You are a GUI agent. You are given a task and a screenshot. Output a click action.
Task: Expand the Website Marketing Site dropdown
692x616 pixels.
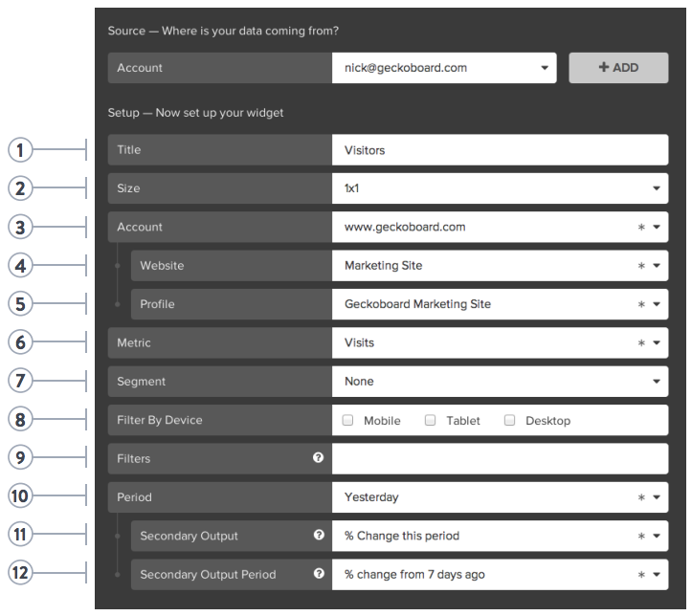point(500,266)
